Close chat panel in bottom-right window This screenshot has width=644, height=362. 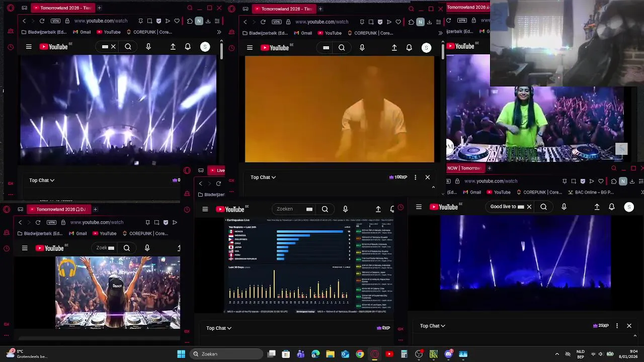pyautogui.click(x=629, y=326)
